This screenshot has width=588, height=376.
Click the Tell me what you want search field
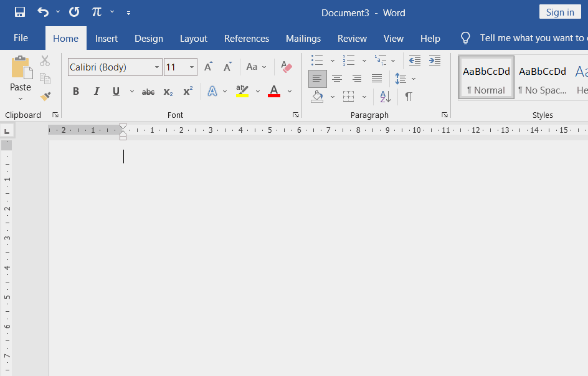pos(531,38)
